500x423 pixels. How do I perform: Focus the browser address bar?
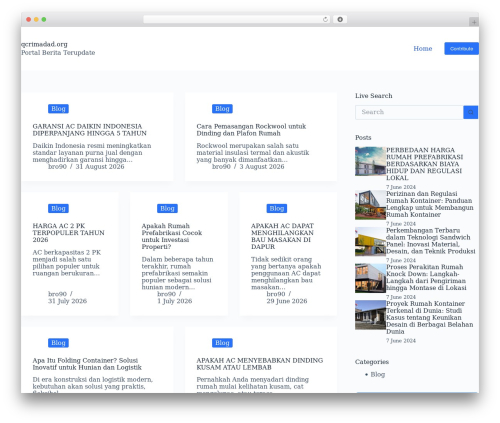click(x=237, y=19)
